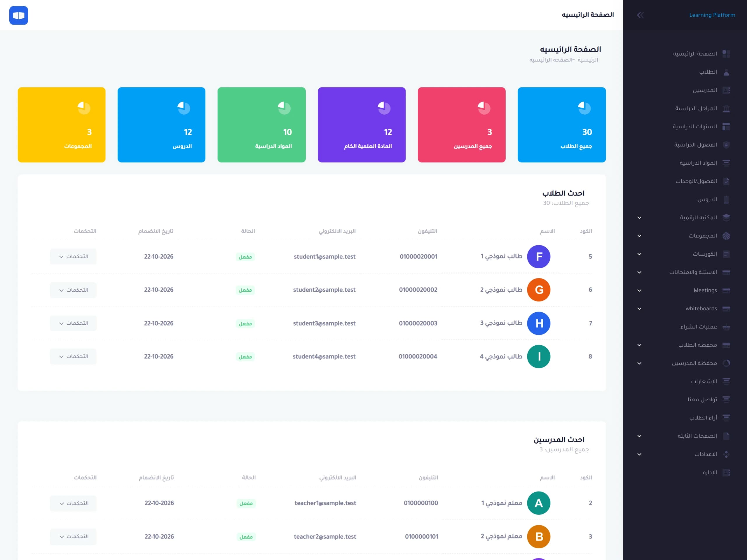This screenshot has width=747, height=560.
Task: Open التحكمات dropdown for teacher1@sample.test
Action: pos(73,503)
